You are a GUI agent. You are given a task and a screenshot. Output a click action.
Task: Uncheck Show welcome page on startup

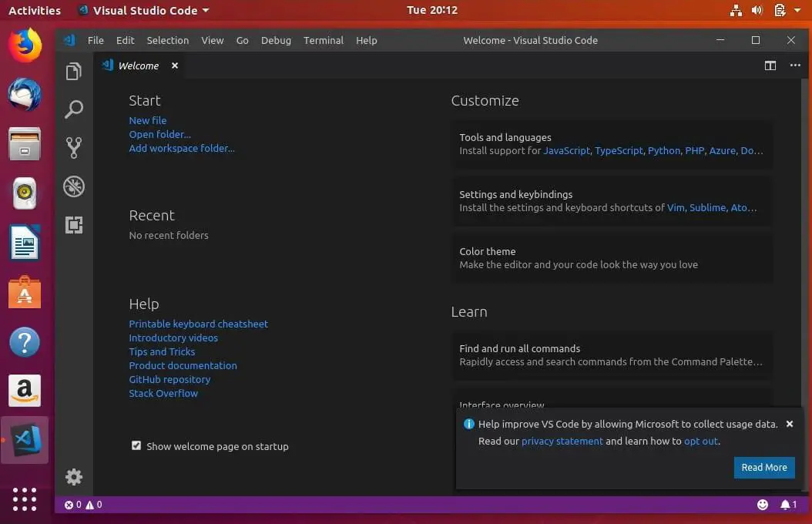[x=136, y=445]
